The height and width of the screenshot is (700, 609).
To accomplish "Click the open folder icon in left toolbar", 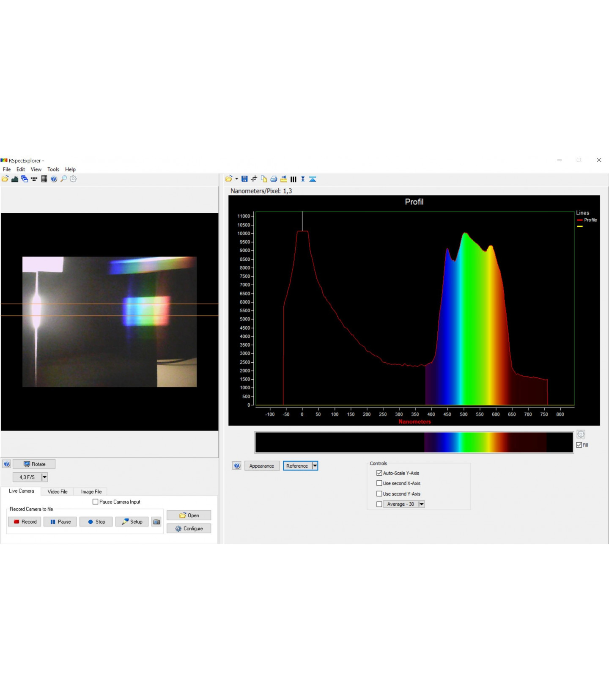I will [5, 179].
